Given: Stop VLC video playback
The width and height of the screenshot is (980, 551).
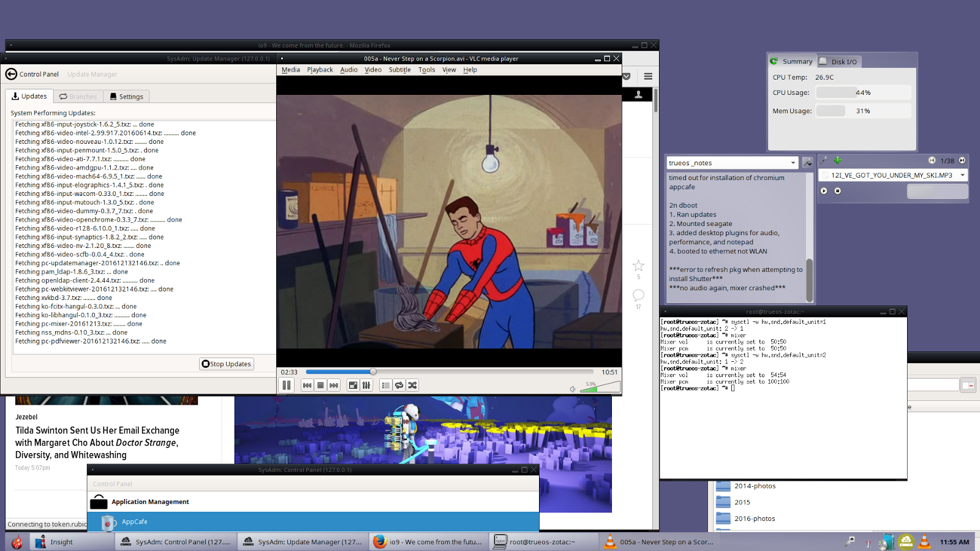Looking at the screenshot, I should 320,385.
